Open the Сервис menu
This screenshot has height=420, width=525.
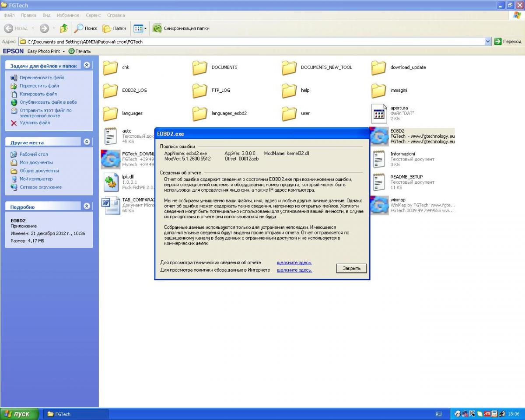(x=93, y=15)
